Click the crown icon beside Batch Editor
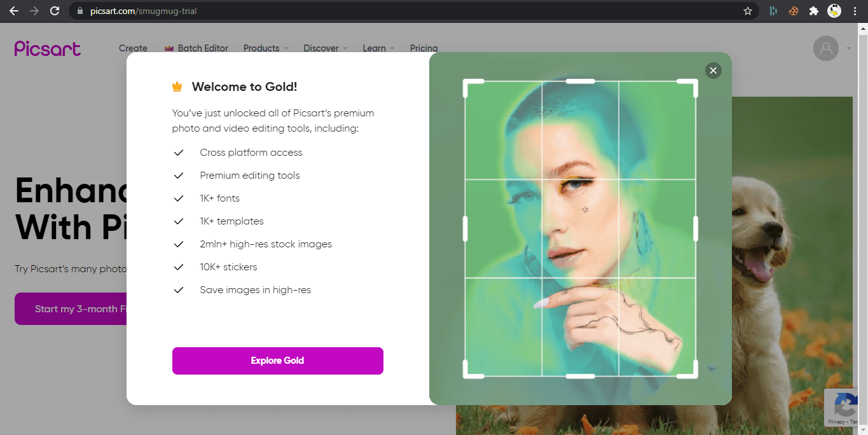Screen dimensions: 868x435 point(169,47)
